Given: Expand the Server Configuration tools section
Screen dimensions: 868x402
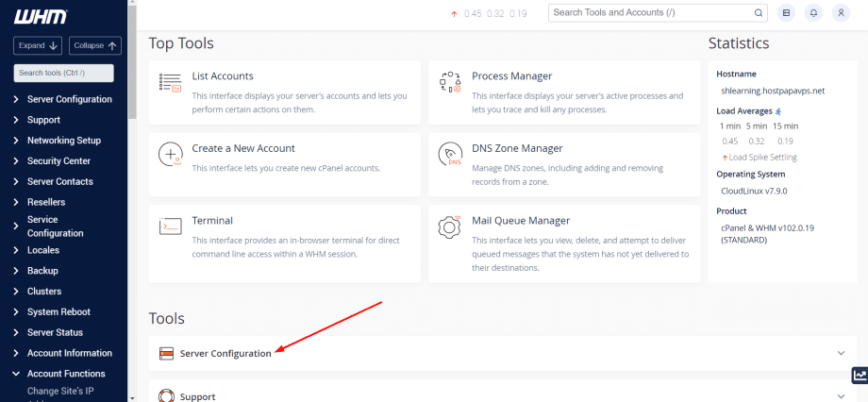Looking at the screenshot, I should pos(841,353).
